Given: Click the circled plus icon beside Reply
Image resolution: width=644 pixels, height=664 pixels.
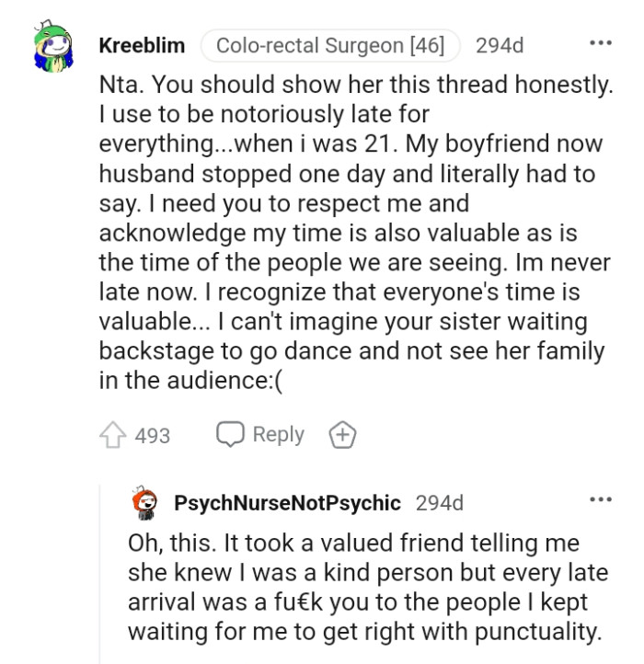Looking at the screenshot, I should (x=343, y=434).
